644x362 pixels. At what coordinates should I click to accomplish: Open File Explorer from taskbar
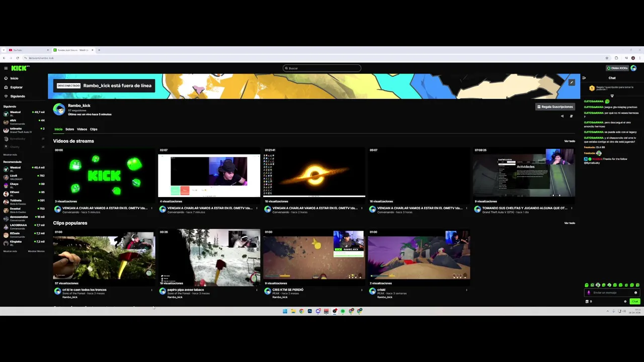293,311
